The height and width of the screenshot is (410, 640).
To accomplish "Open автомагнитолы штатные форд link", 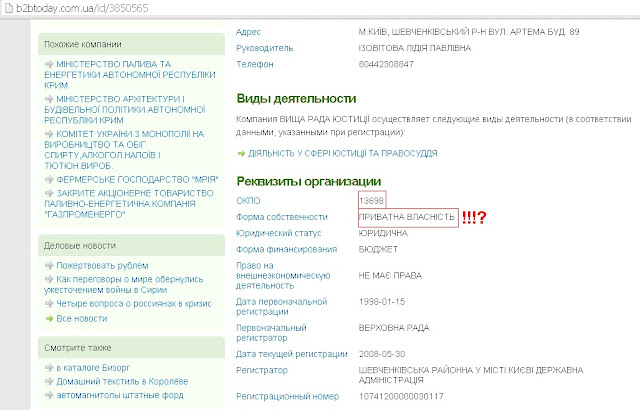I will click(x=120, y=395).
